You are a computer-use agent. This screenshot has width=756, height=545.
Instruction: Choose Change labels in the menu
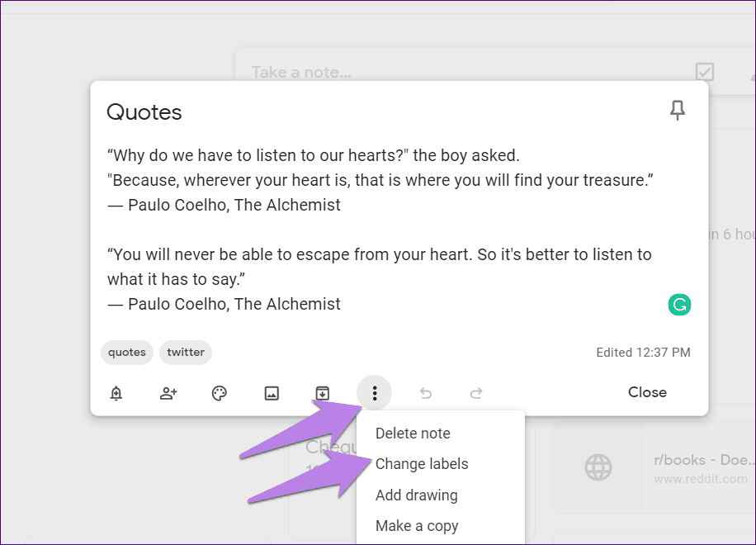point(421,464)
